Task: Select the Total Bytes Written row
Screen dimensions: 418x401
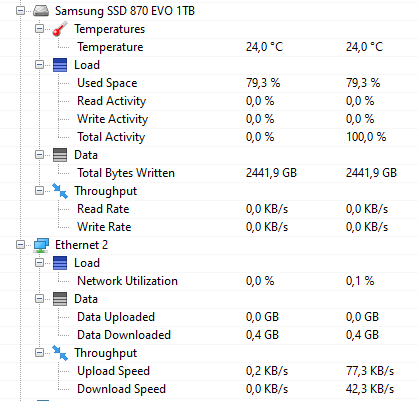Action: click(209, 173)
